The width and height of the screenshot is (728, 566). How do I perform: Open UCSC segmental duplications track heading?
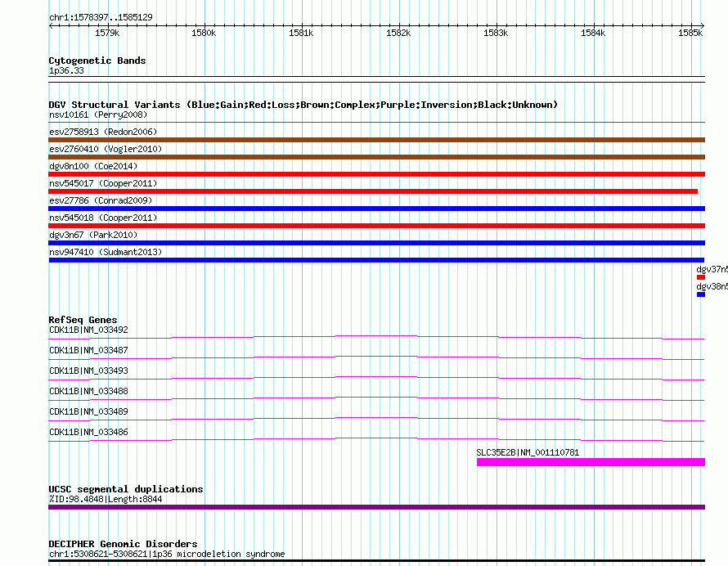(126, 489)
